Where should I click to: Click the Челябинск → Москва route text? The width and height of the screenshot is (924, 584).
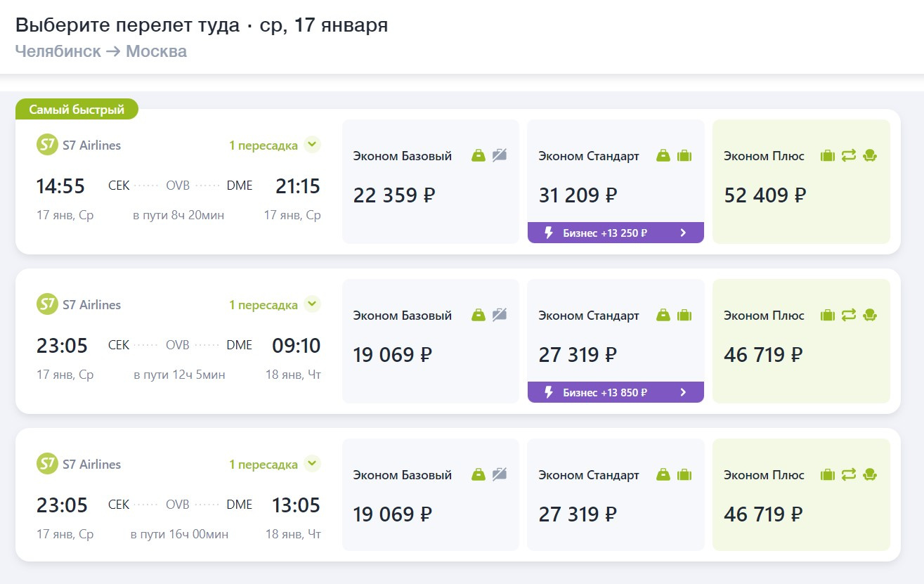coord(101,51)
